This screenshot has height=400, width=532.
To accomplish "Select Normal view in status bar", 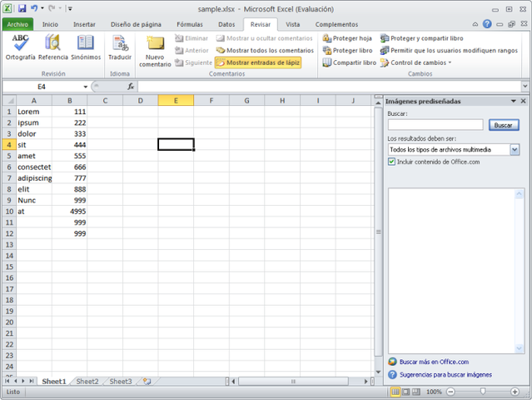I will point(395,392).
